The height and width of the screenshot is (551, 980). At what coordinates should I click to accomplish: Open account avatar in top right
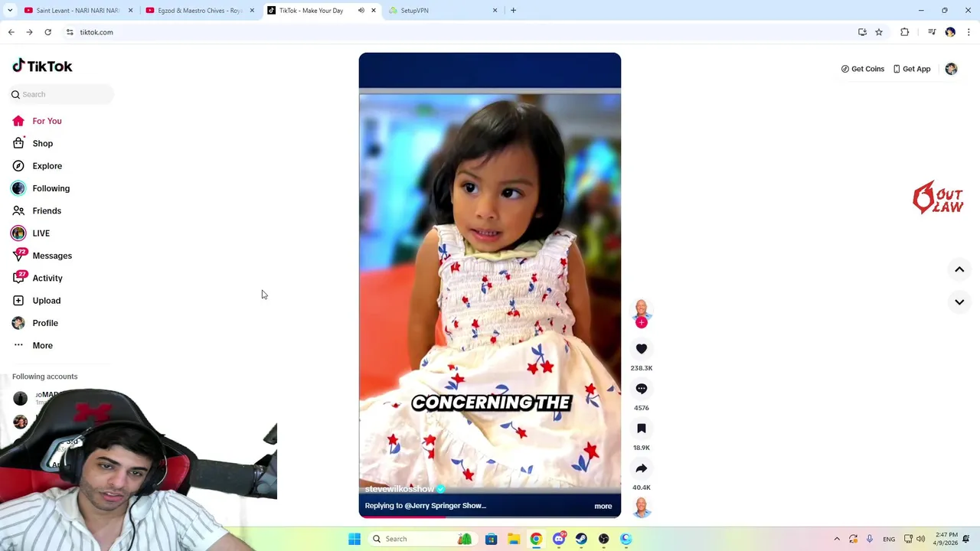click(951, 69)
